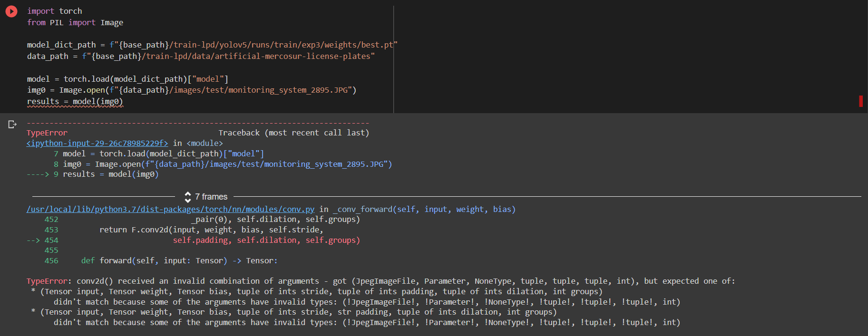Click the red error marker on the editor scrollbar

coord(861,101)
